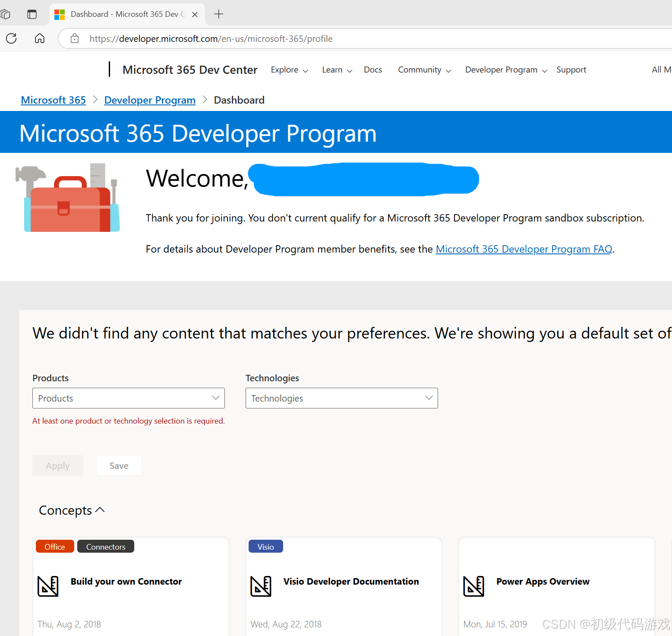Open the Docs page
Viewport: 672px width, 636px height.
(373, 70)
